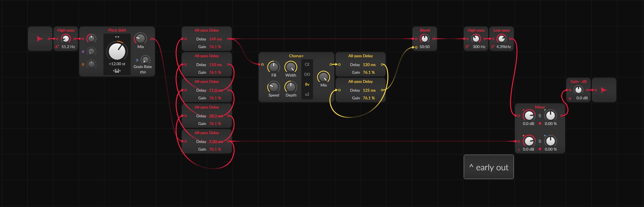
Task: Click the +12.00 st pitch value
Action: (117, 64)
